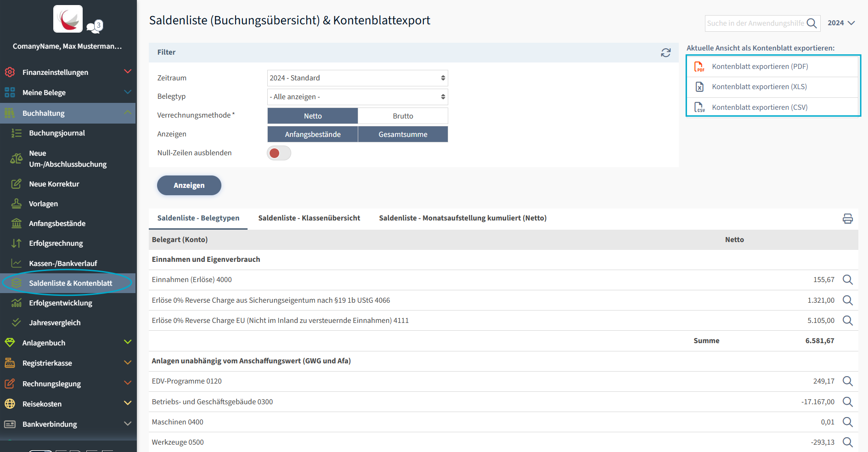Viewport: 868px width, 452px height.
Task: Toggle the Null-Zeilen ausblenden switch
Action: [279, 153]
